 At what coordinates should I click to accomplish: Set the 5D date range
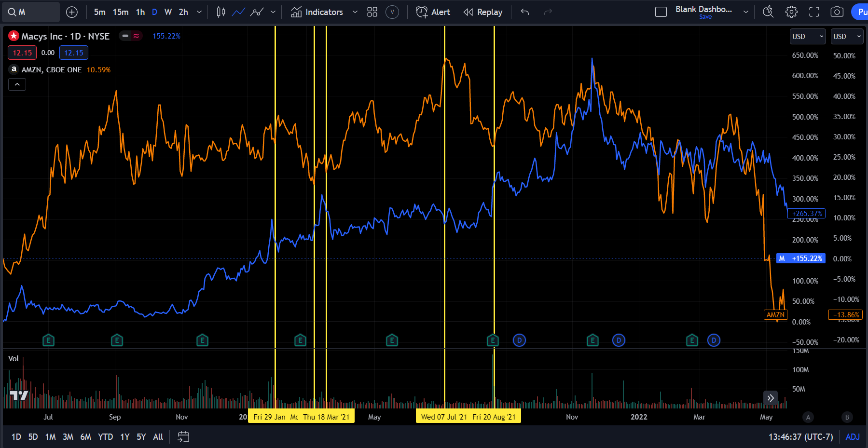click(33, 437)
